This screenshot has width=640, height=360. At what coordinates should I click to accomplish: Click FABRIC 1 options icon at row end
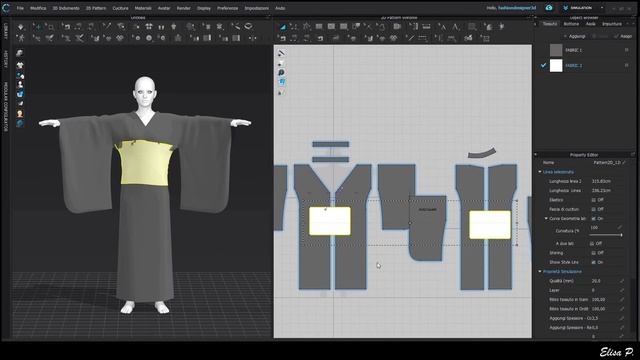627,50
